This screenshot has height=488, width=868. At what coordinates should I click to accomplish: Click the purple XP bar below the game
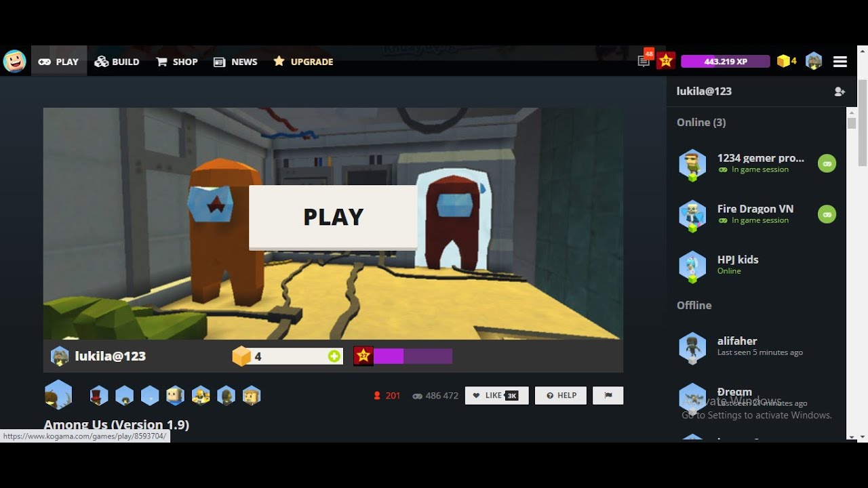(x=413, y=356)
